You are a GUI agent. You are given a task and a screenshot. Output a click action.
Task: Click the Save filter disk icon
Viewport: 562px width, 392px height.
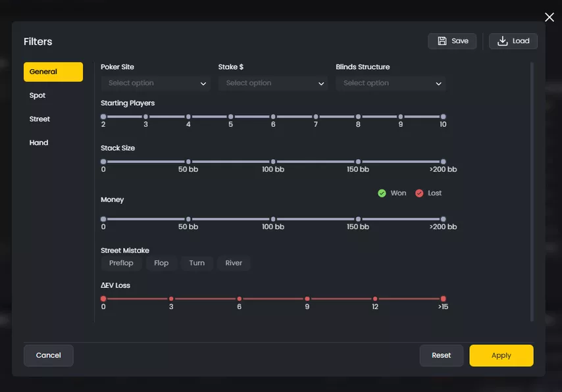[x=442, y=41]
